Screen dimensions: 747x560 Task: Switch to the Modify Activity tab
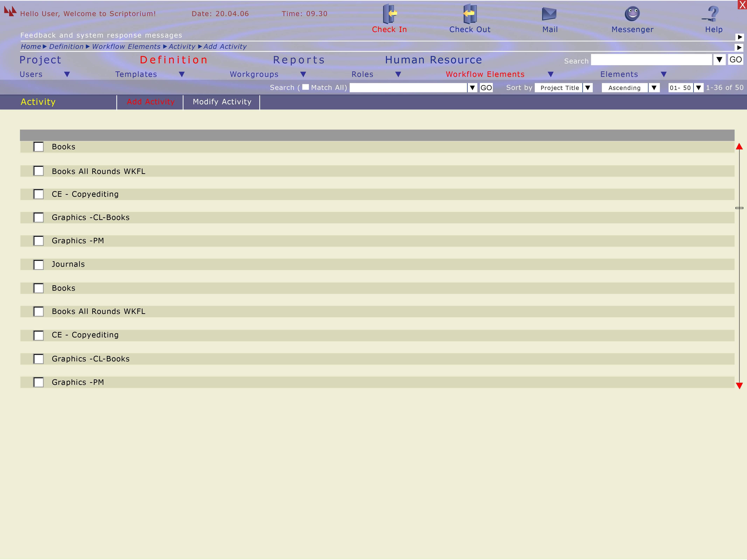click(x=222, y=102)
